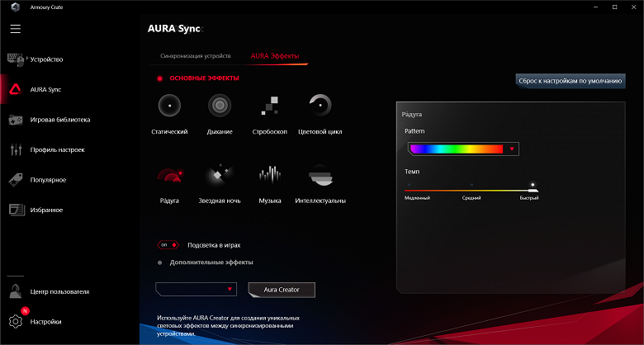Viewport: 644px width, 345px height.
Task: Click the Радуга panel heading
Action: (411, 114)
